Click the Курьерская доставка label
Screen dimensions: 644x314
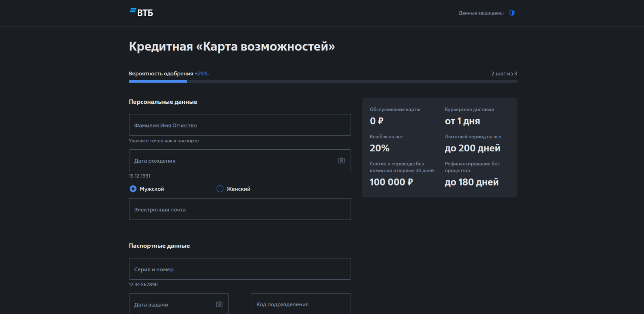pos(469,109)
